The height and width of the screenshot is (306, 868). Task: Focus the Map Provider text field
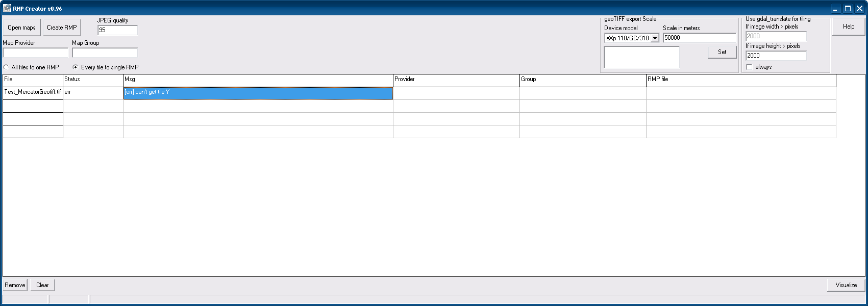35,53
